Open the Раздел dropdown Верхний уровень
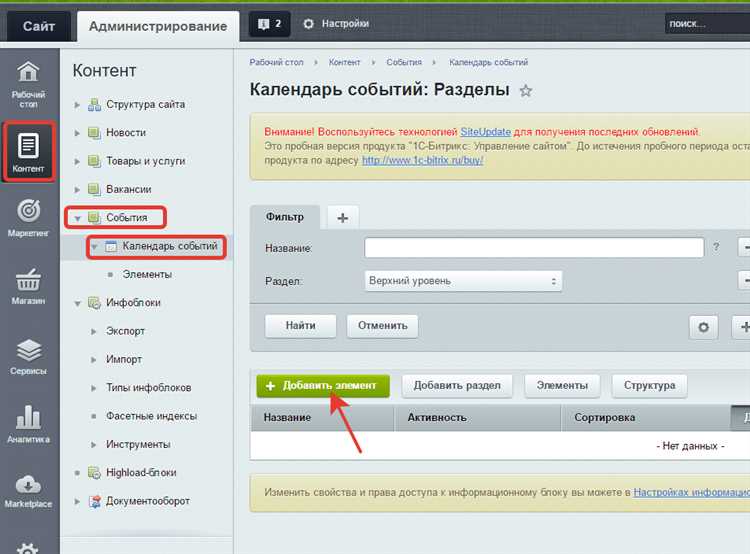The width and height of the screenshot is (750, 554). [463, 281]
